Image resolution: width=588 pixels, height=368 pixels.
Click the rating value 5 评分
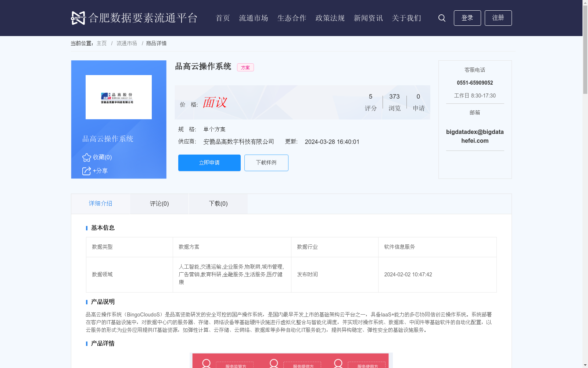coord(370,102)
